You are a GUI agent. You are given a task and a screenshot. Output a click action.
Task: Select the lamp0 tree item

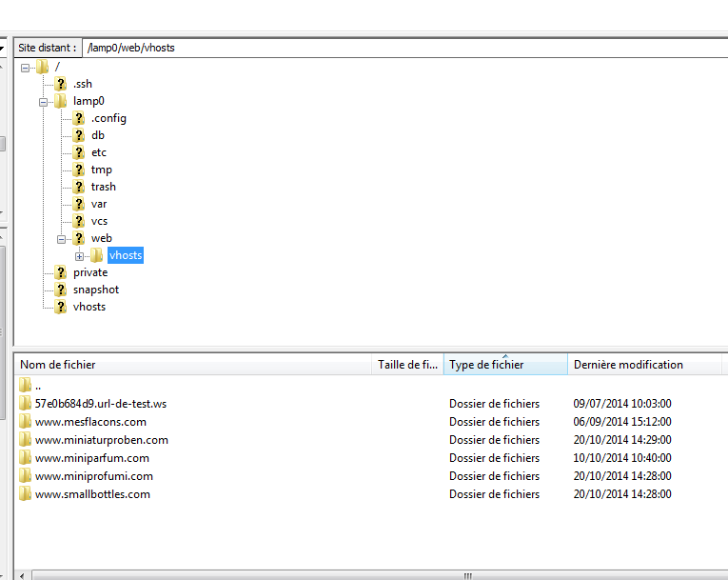tap(89, 101)
